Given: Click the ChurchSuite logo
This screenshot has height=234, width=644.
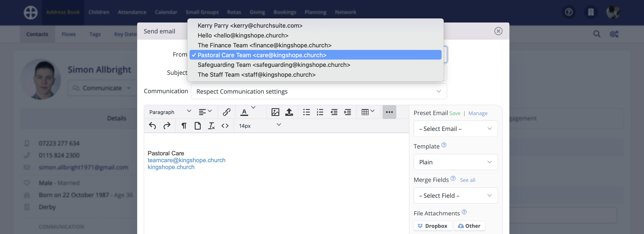Looking at the screenshot, I should click(x=30, y=12).
